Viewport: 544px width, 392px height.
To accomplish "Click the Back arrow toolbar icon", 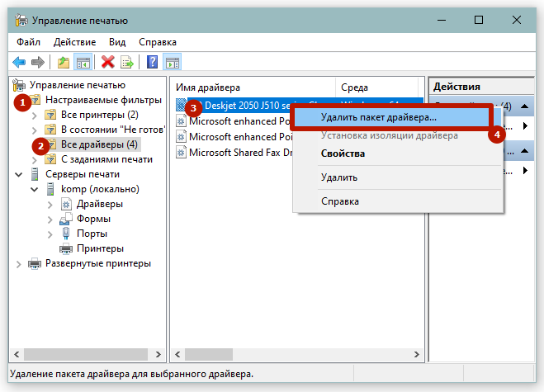I will pyautogui.click(x=18, y=62).
